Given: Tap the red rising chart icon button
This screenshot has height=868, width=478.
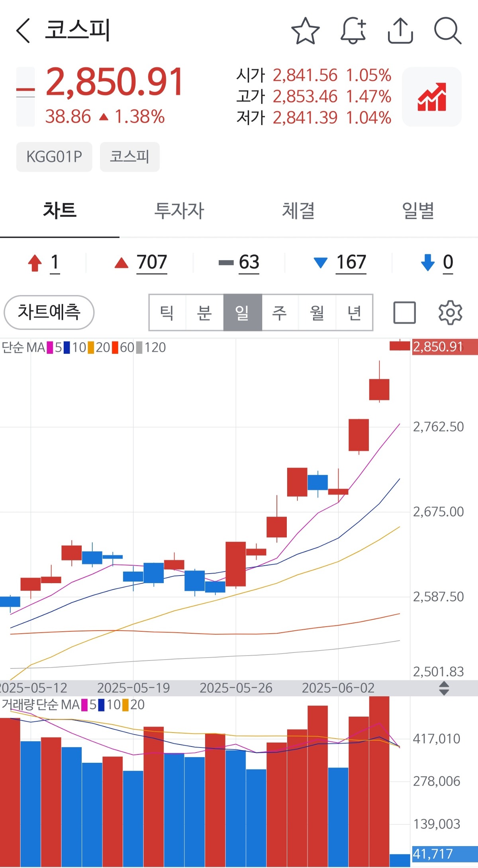Looking at the screenshot, I should coord(432,97).
